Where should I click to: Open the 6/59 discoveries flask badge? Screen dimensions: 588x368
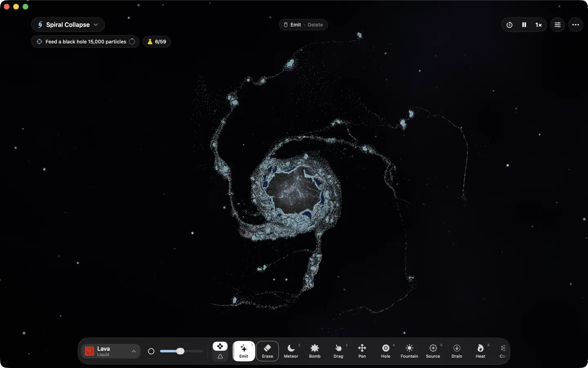(x=157, y=42)
